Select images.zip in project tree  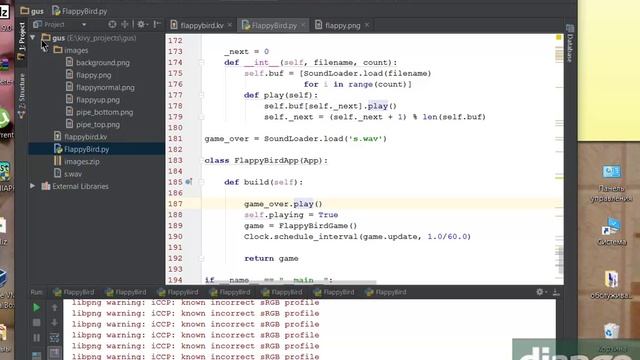click(x=77, y=162)
